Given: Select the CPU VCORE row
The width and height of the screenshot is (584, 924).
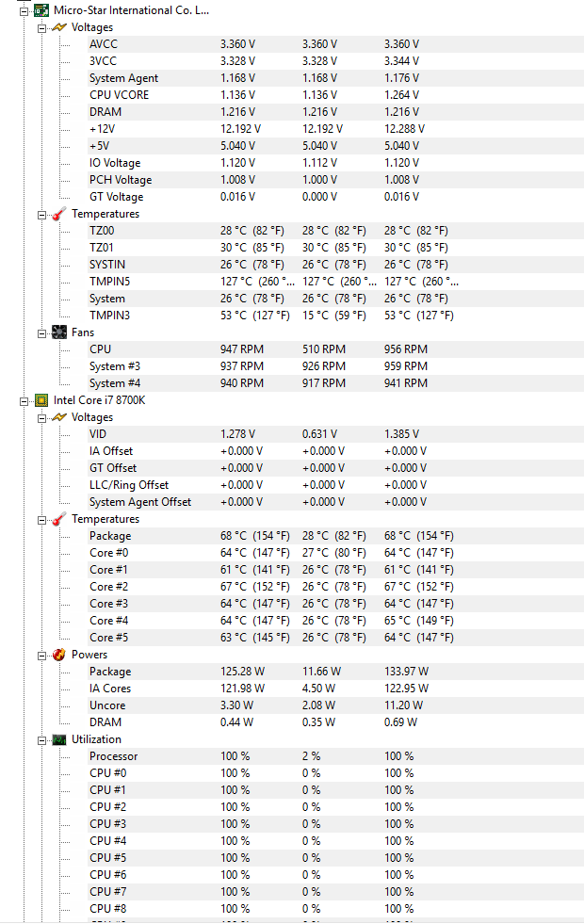Looking at the screenshot, I should click(336, 95).
